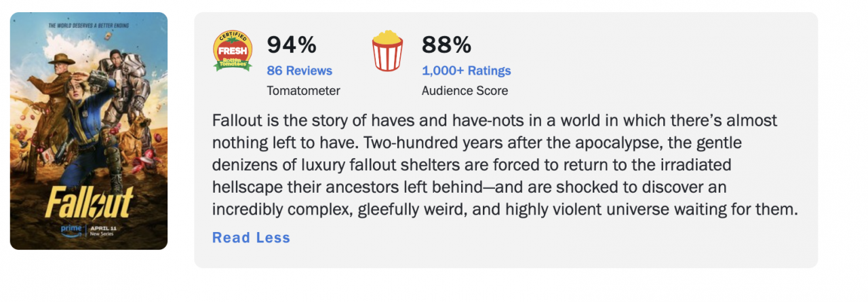Click the Prime logo on the poster
This screenshot has height=302, width=868.
[71, 229]
